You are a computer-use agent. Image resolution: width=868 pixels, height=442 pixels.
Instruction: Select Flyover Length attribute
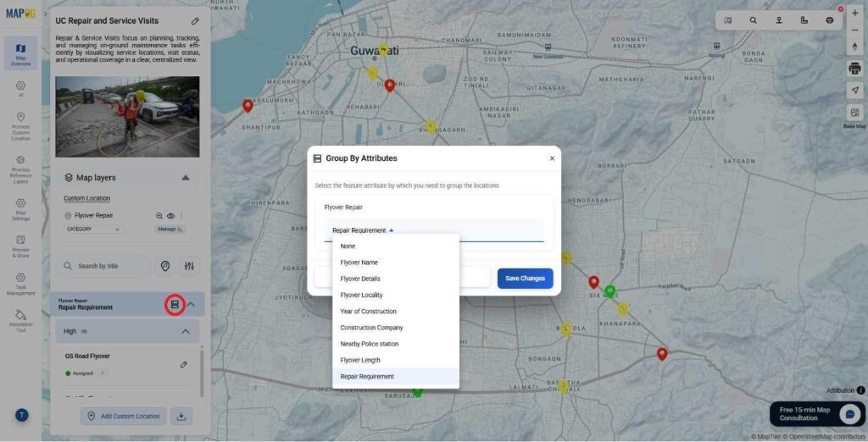pos(396,361)
